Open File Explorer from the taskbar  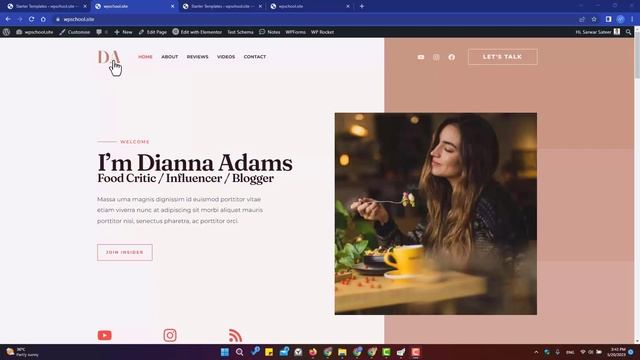342,352
